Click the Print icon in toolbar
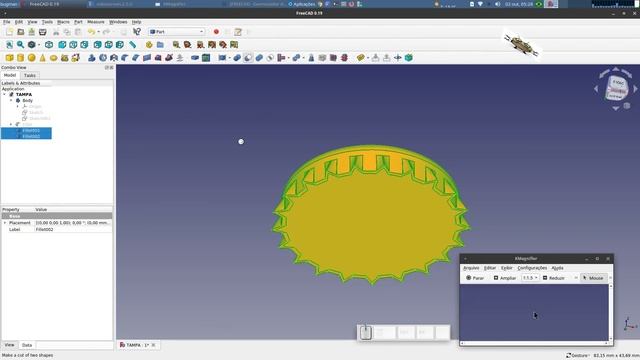Image resolution: width=640 pixels, height=360 pixels. [x=42, y=32]
